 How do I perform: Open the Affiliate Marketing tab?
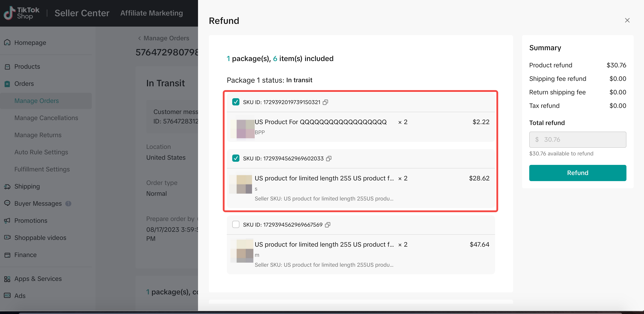pyautogui.click(x=151, y=13)
